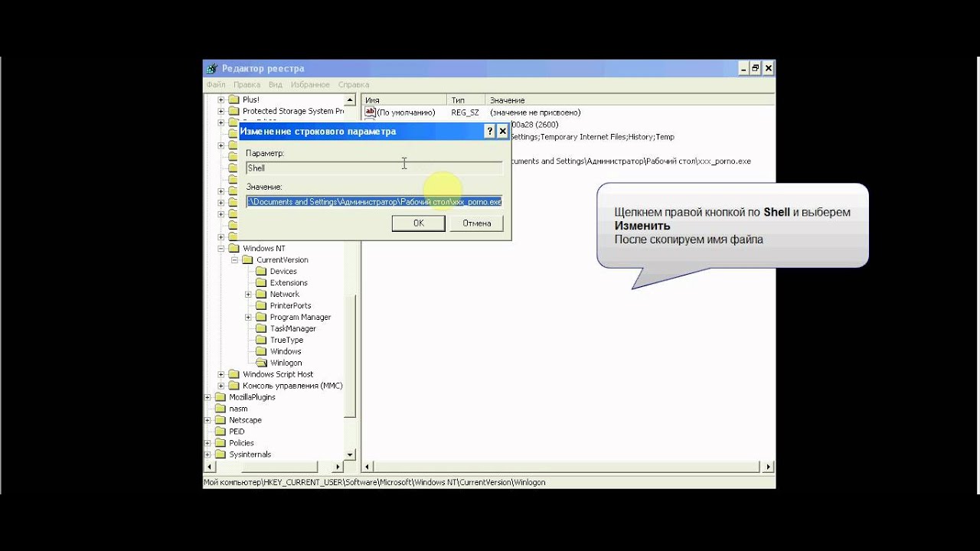Image resolution: width=980 pixels, height=551 pixels.
Task: Collapse the CurrentVersion key
Action: [235, 259]
